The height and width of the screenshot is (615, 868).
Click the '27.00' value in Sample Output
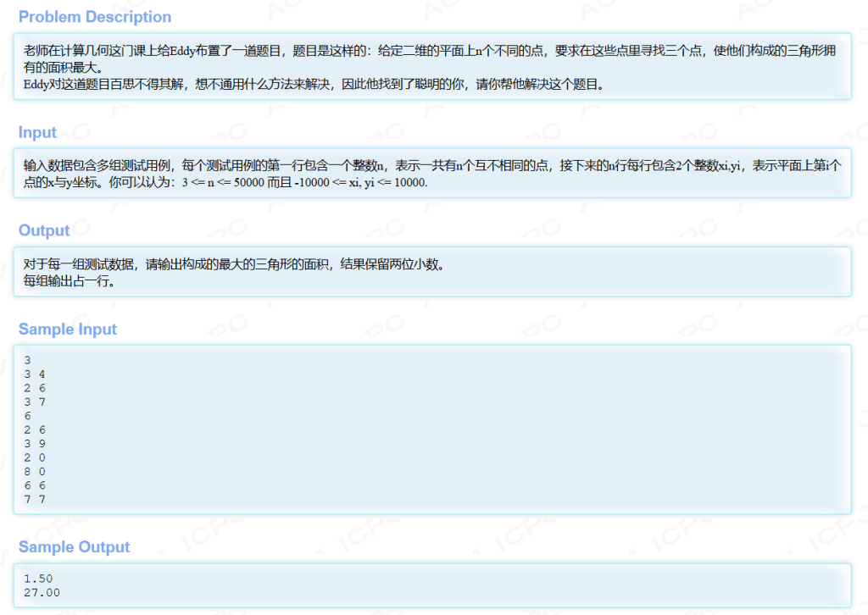pyautogui.click(x=42, y=592)
